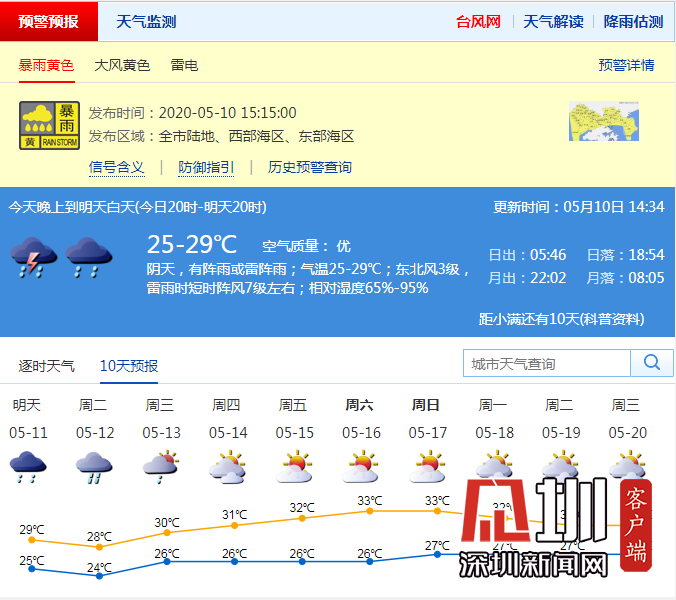The height and width of the screenshot is (600, 676).
Task: Click the thunderstorm cloud weather icon
Action: point(32,257)
